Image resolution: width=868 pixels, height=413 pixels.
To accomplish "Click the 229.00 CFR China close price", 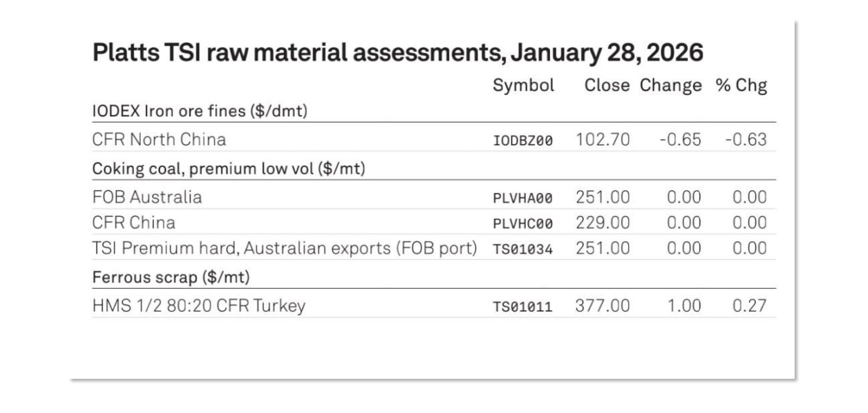I will (x=603, y=223).
